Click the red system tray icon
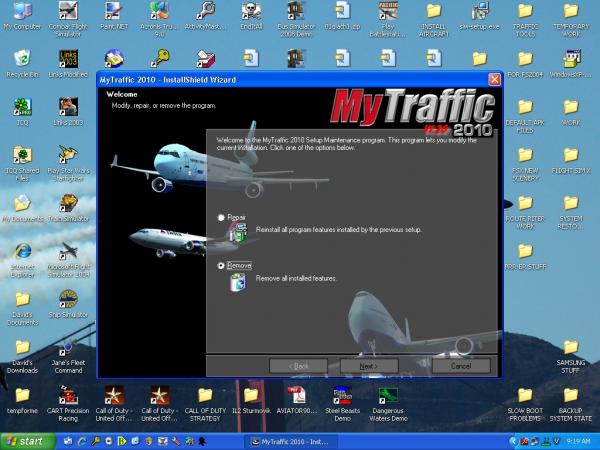 tap(524, 442)
